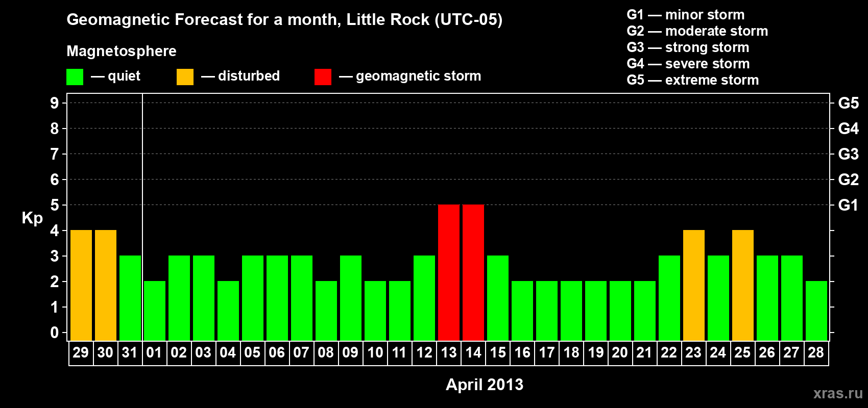The width and height of the screenshot is (868, 408).
Task: Click the orange disturbed legend swatch
Action: coord(185,77)
